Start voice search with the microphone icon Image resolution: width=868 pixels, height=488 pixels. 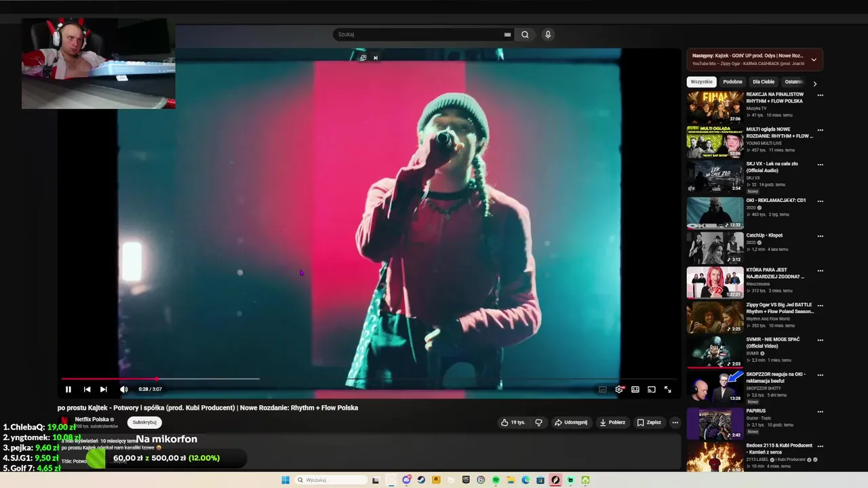(x=548, y=35)
